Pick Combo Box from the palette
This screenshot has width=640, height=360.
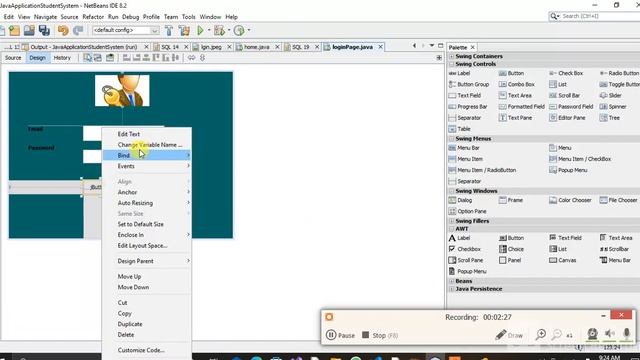[x=517, y=84]
